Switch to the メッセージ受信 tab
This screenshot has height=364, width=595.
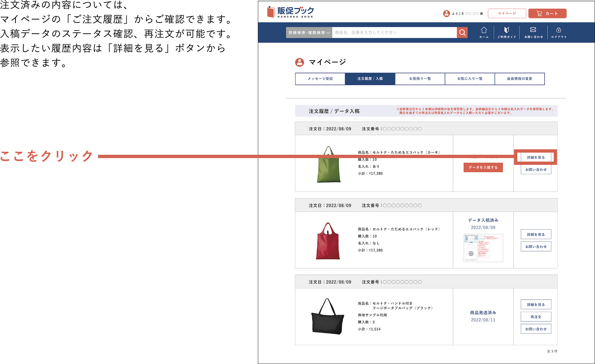tap(320, 79)
